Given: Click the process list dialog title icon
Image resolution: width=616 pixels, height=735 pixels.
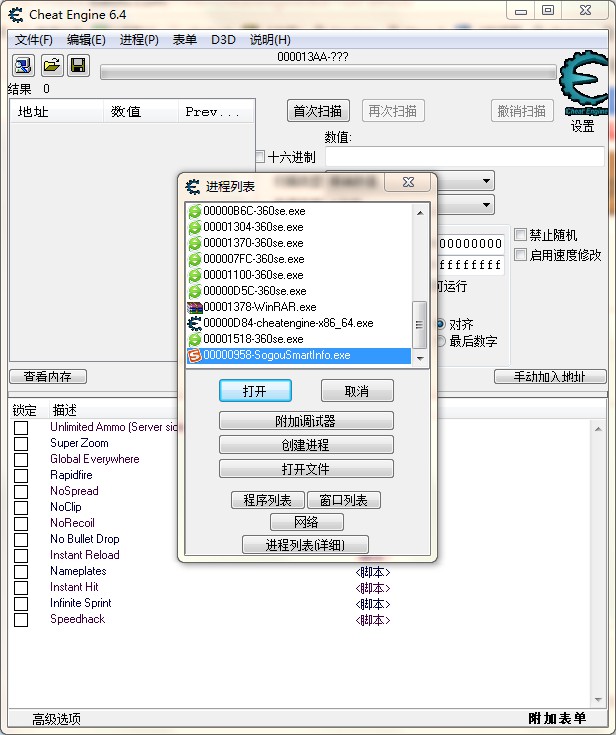Looking at the screenshot, I should pos(193,187).
